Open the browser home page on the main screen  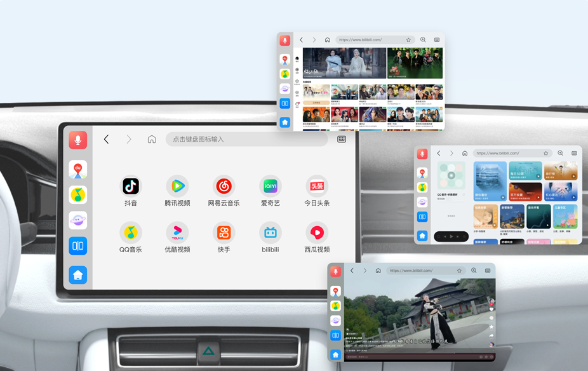[152, 139]
